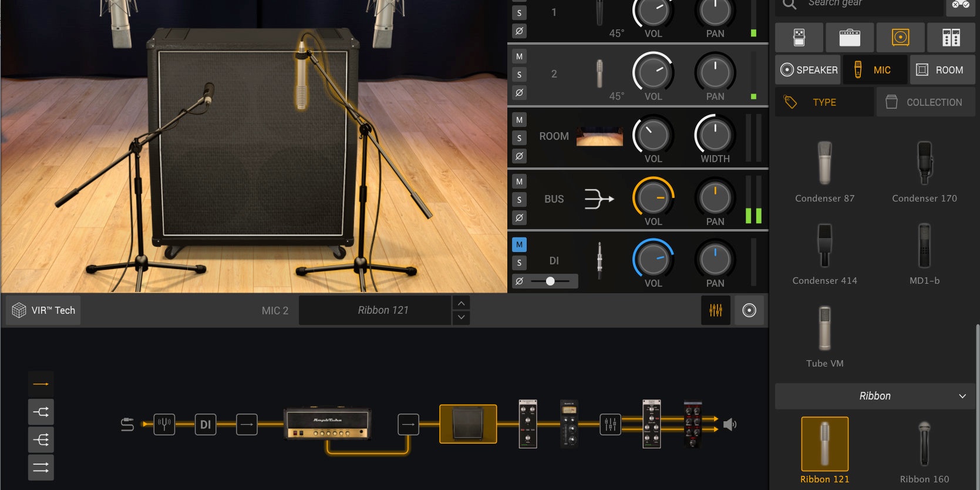This screenshot has width=980, height=490.
Task: Choose the single serial routing icon
Action: [41, 384]
